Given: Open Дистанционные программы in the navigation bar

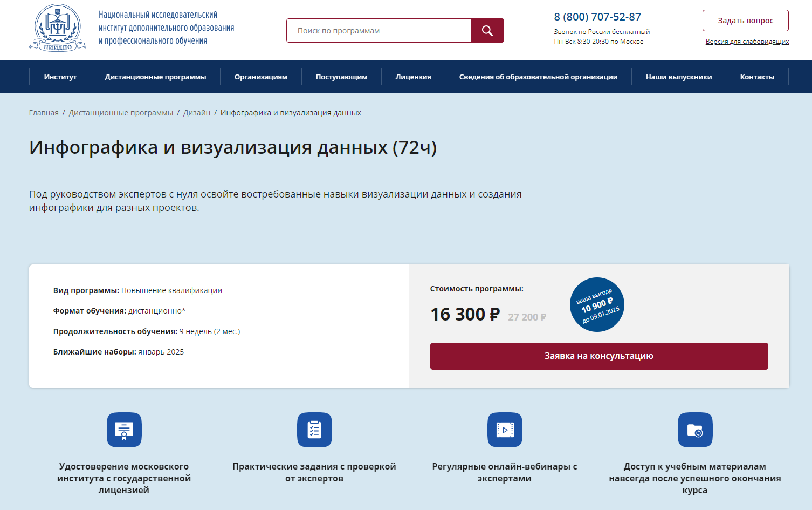Looking at the screenshot, I should point(156,77).
